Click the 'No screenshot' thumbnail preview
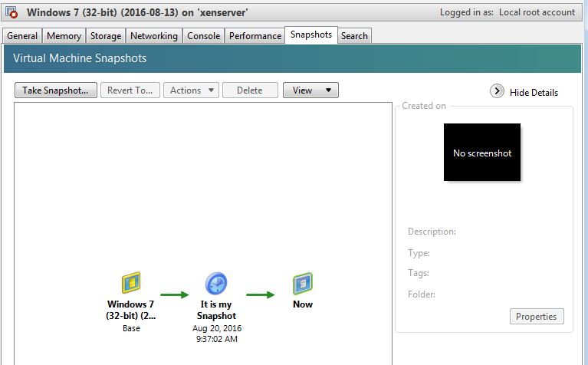Viewport: 588px width, 365px height. [481, 153]
